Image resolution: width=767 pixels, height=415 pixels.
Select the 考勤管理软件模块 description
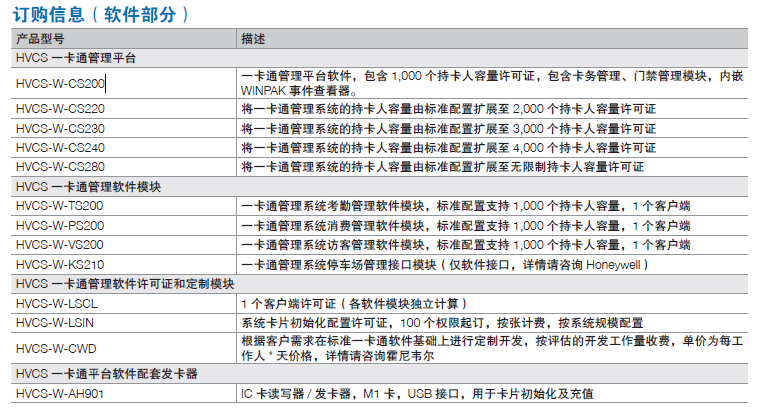[465, 206]
